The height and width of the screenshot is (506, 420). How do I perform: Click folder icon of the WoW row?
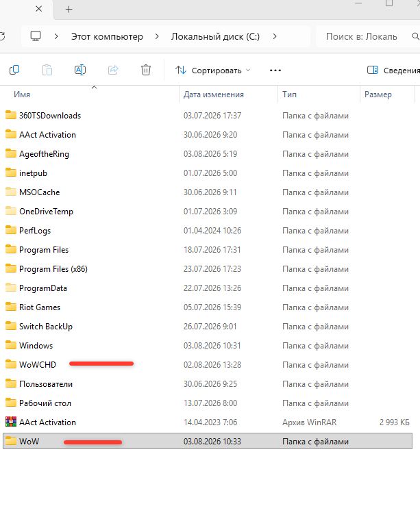click(x=11, y=441)
